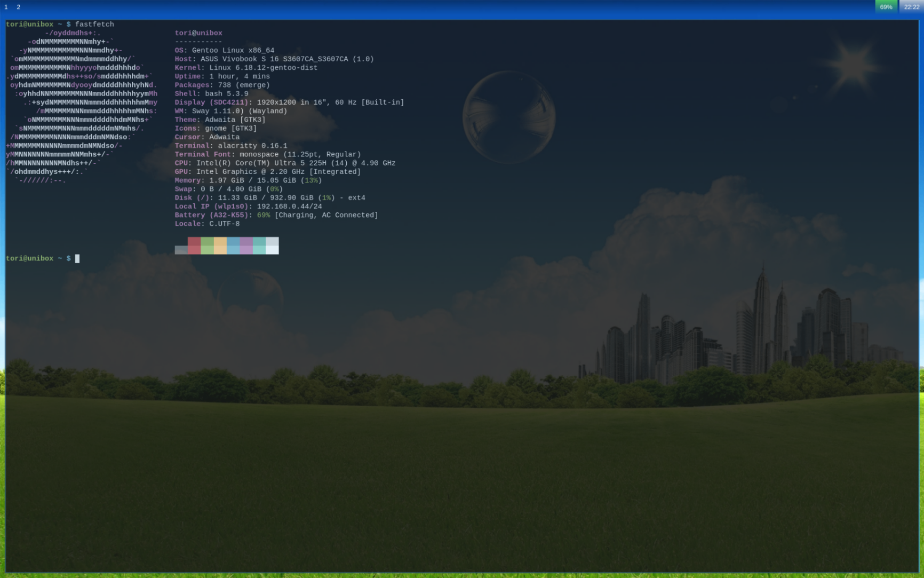Click the white swatch in the color palette
The height and width of the screenshot is (578, 924).
click(x=272, y=246)
